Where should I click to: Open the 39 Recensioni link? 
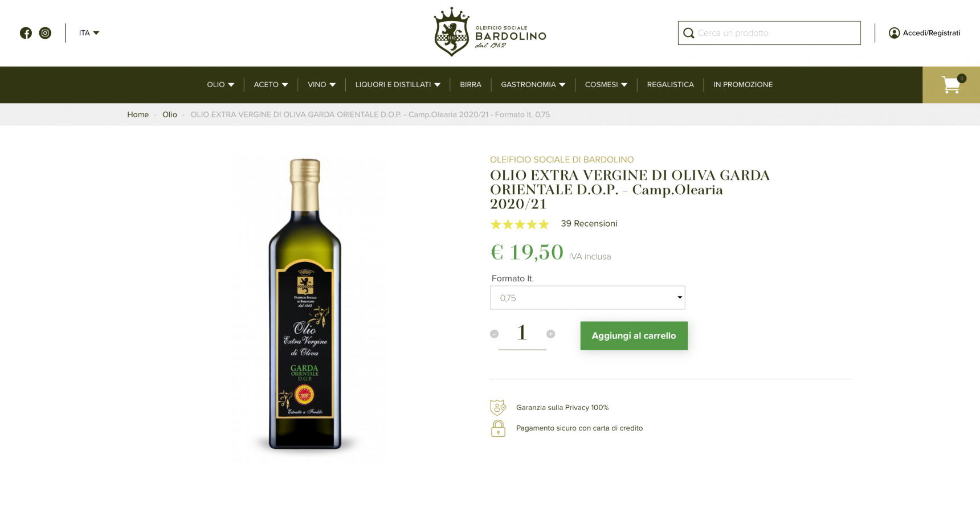coord(589,224)
